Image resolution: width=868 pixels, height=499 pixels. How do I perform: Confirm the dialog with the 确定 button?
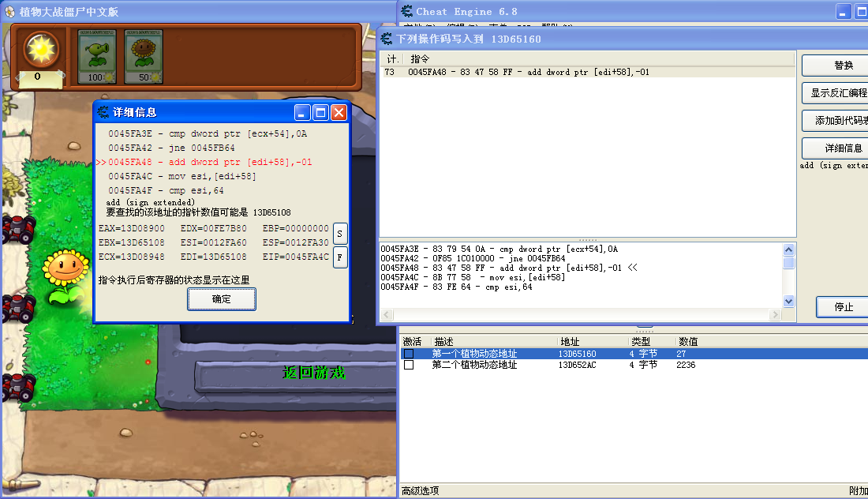click(x=222, y=299)
